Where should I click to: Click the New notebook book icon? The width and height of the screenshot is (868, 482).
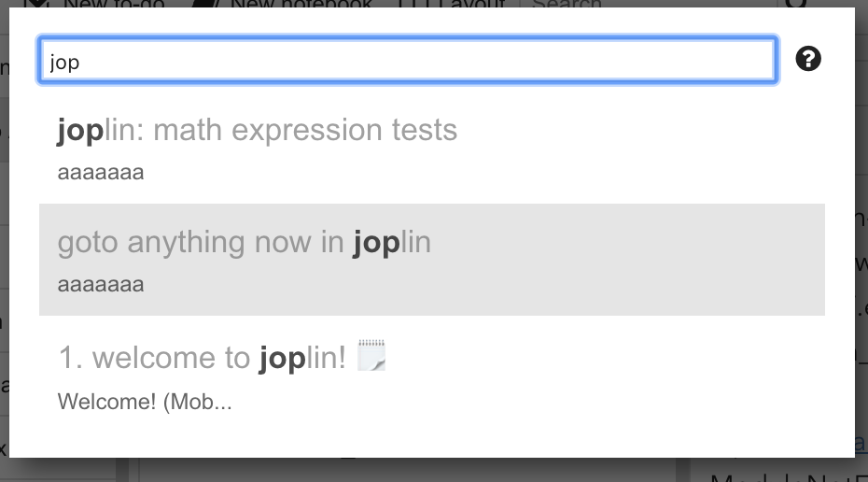pyautogui.click(x=205, y=4)
